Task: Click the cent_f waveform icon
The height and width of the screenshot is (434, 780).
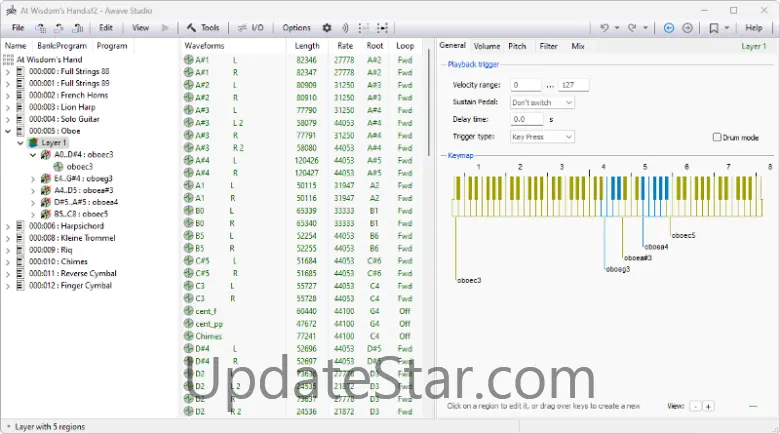Action: pyautogui.click(x=189, y=311)
